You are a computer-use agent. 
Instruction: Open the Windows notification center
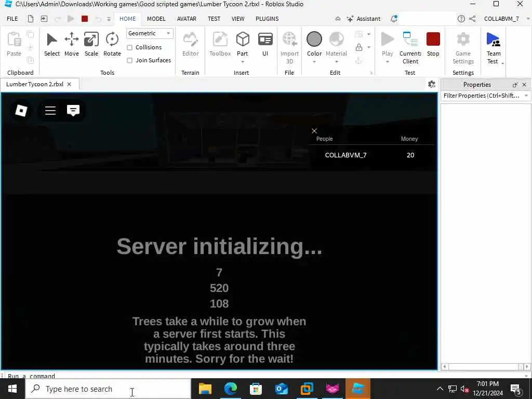[516, 389]
